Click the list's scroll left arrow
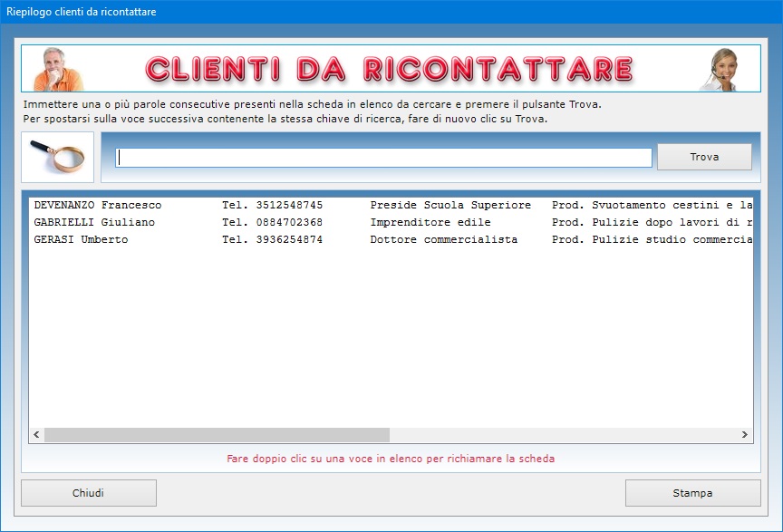783x532 pixels. [x=36, y=435]
